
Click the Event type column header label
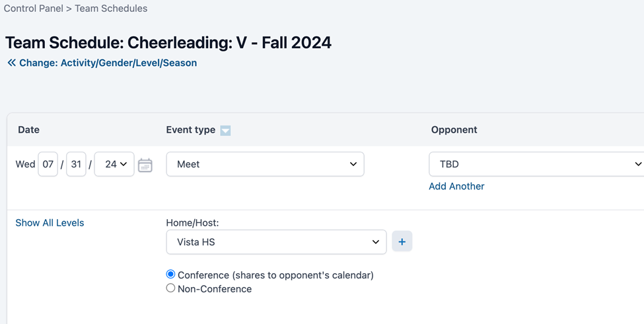click(191, 129)
